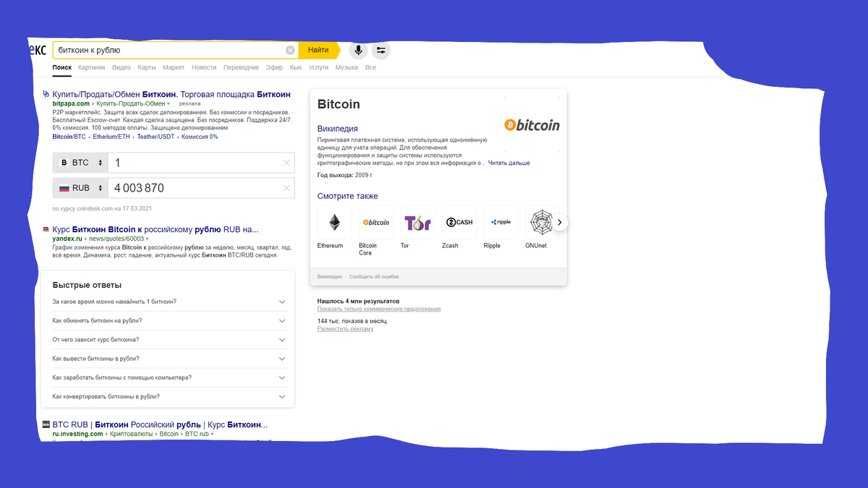This screenshot has height=488, width=868.
Task: Click the Bitcoin logo in the info card
Action: click(532, 125)
